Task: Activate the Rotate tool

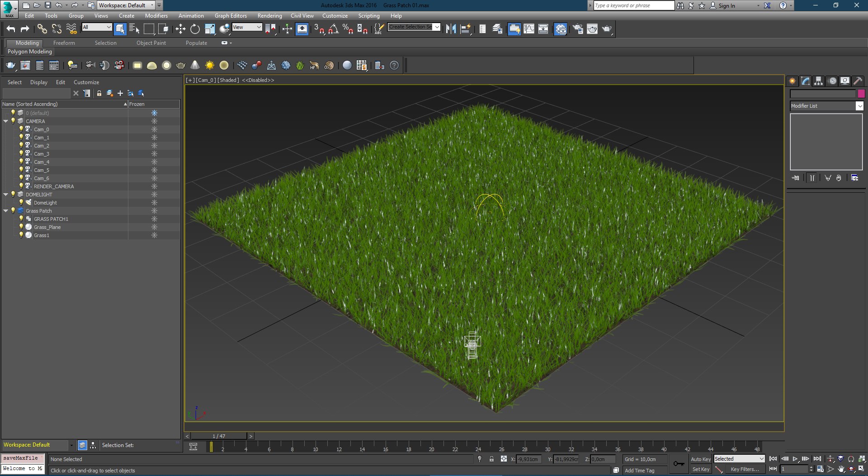Action: pos(195,29)
